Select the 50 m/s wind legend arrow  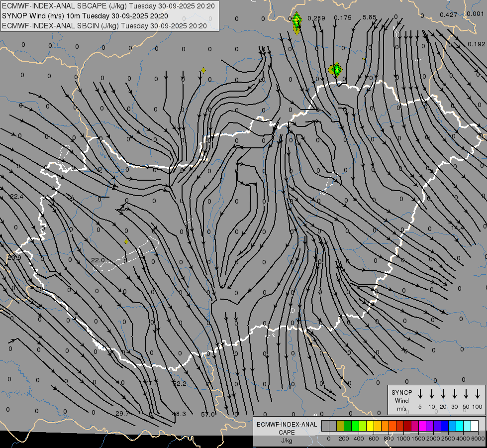[x=466, y=394]
